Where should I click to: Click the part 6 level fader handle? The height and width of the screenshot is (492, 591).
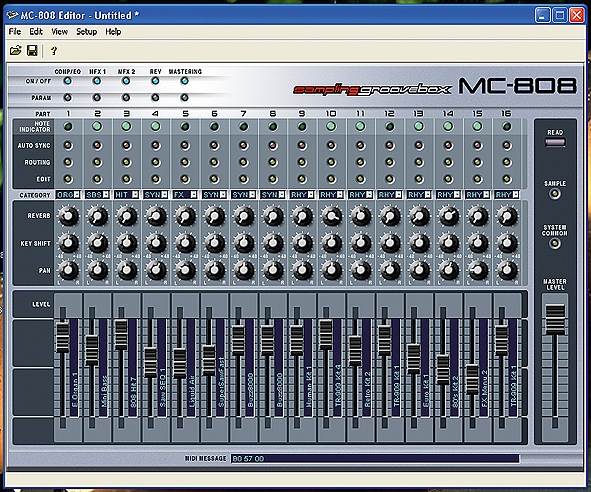pos(209,360)
